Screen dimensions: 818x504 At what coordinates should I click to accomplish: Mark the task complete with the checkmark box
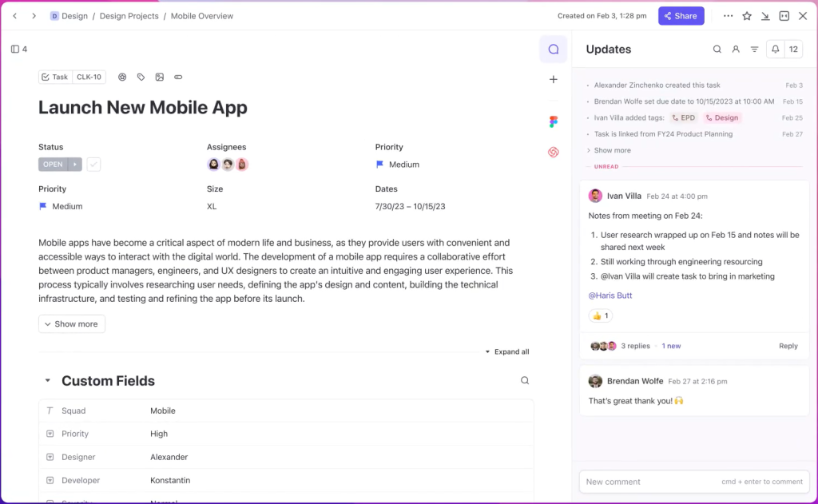coord(93,165)
